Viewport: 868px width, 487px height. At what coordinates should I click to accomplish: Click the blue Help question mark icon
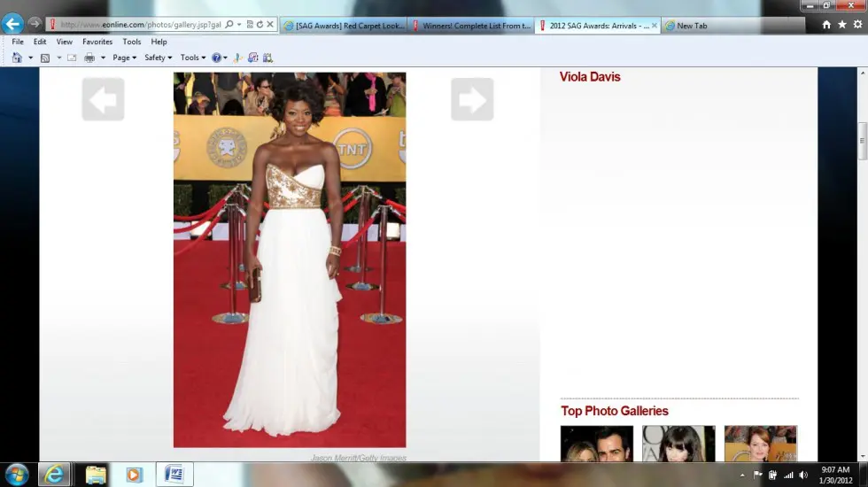216,58
